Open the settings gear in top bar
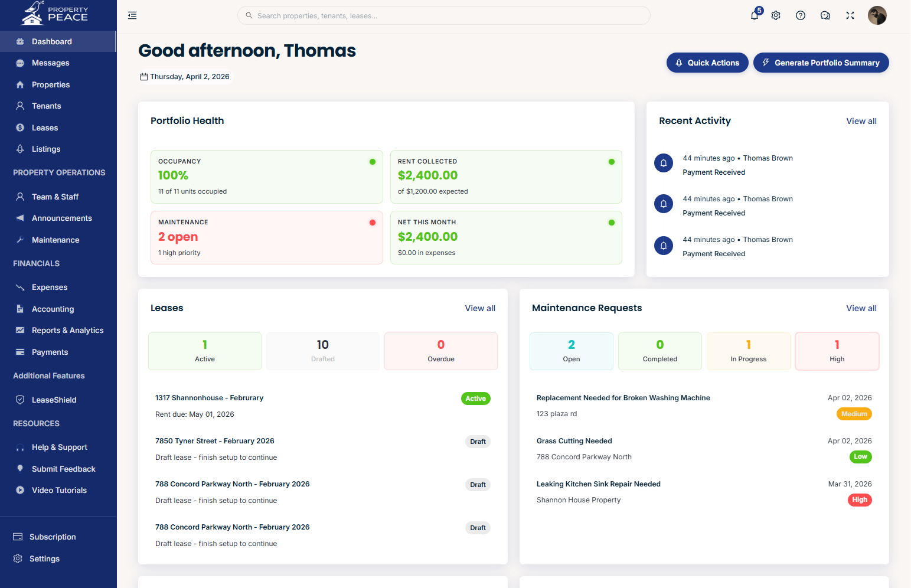Viewport: 911px width, 588px height. click(776, 15)
